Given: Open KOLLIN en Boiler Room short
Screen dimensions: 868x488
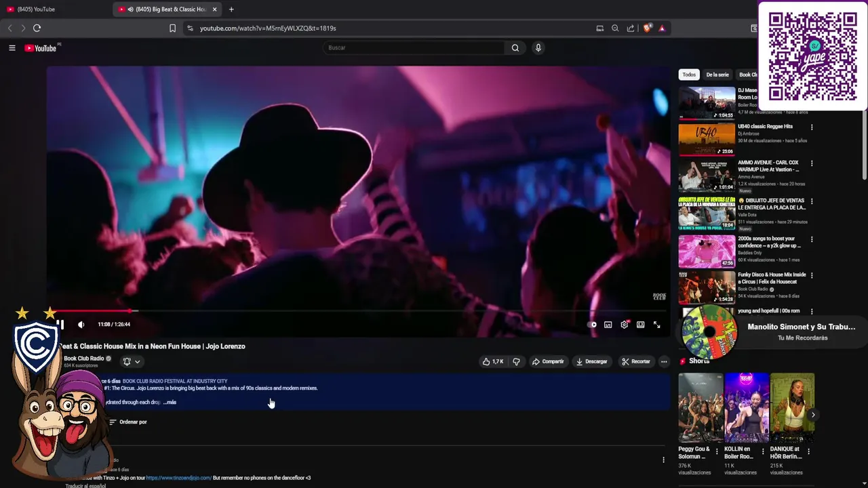Looking at the screenshot, I should (747, 408).
